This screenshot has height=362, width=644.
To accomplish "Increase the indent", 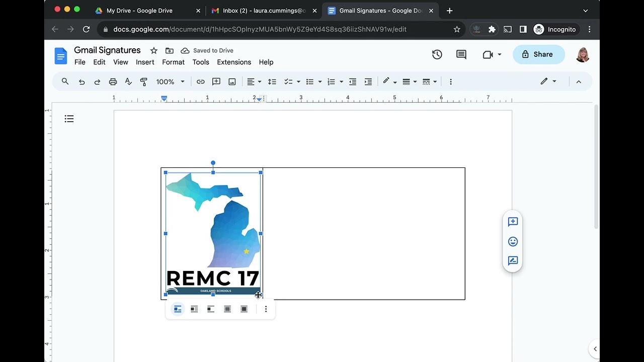I will point(368,81).
